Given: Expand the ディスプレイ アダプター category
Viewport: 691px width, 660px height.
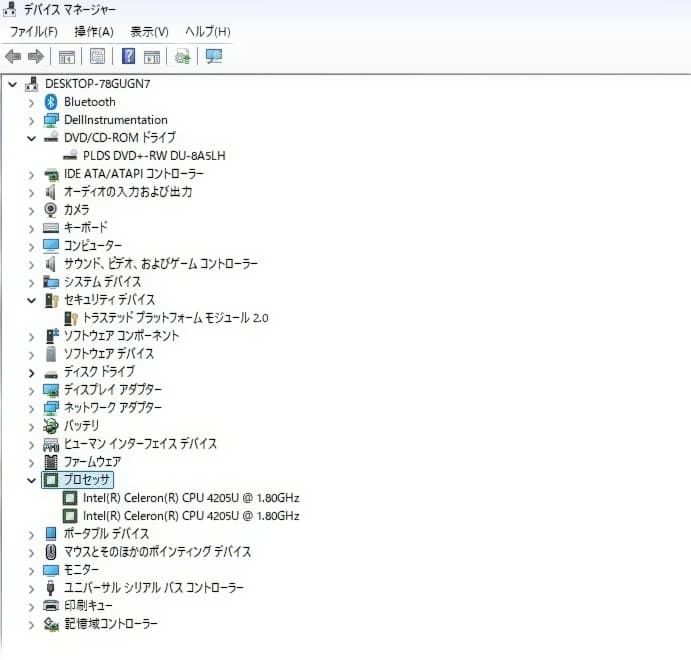Looking at the screenshot, I should tap(31, 391).
